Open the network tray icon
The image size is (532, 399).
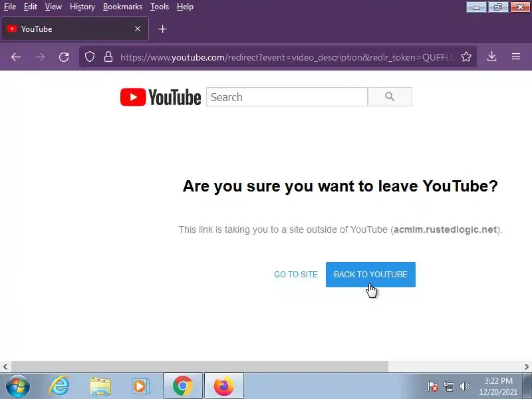click(448, 386)
